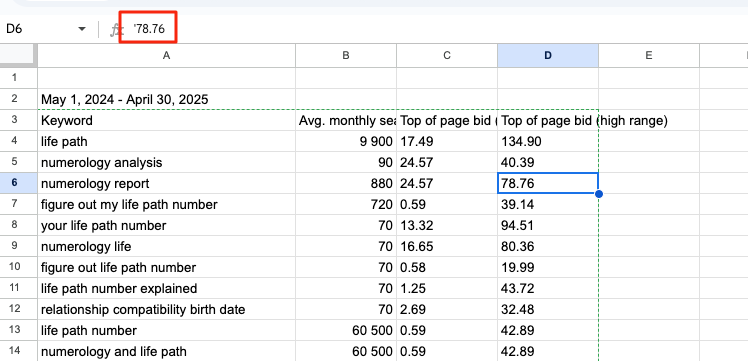Select column E header

[649, 56]
